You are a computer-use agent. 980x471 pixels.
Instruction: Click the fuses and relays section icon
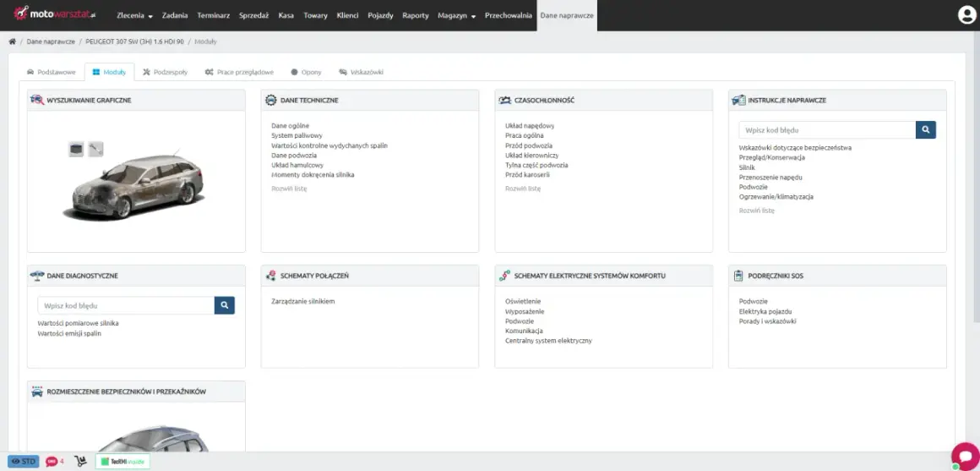[x=37, y=392]
